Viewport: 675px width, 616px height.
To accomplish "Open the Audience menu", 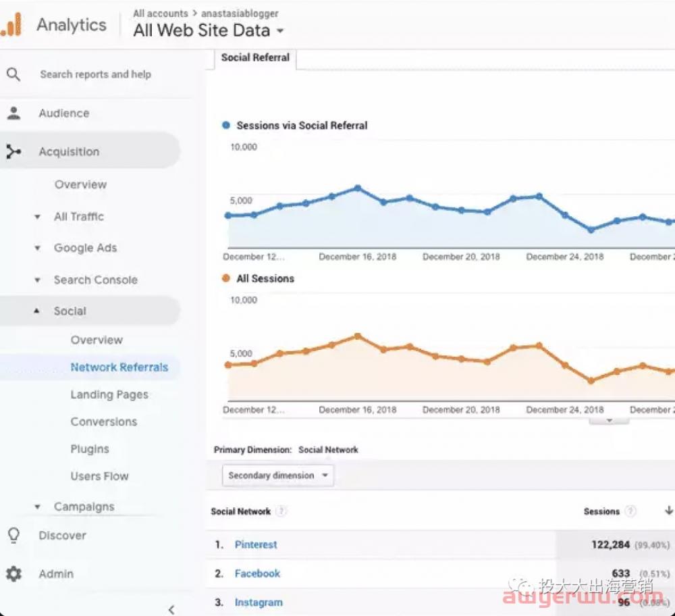I will coord(64,113).
